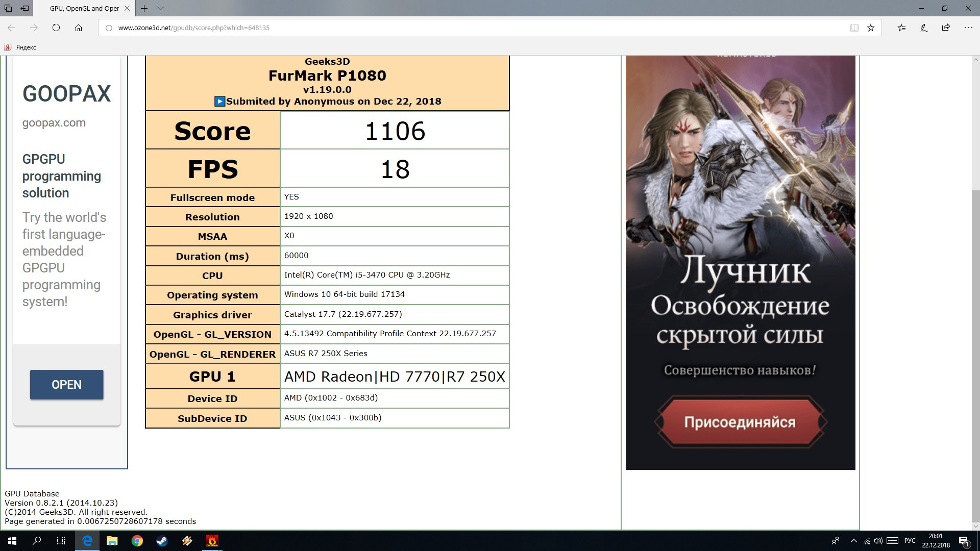
Task: Switch the РУС keyboard language indicator
Action: click(x=910, y=541)
